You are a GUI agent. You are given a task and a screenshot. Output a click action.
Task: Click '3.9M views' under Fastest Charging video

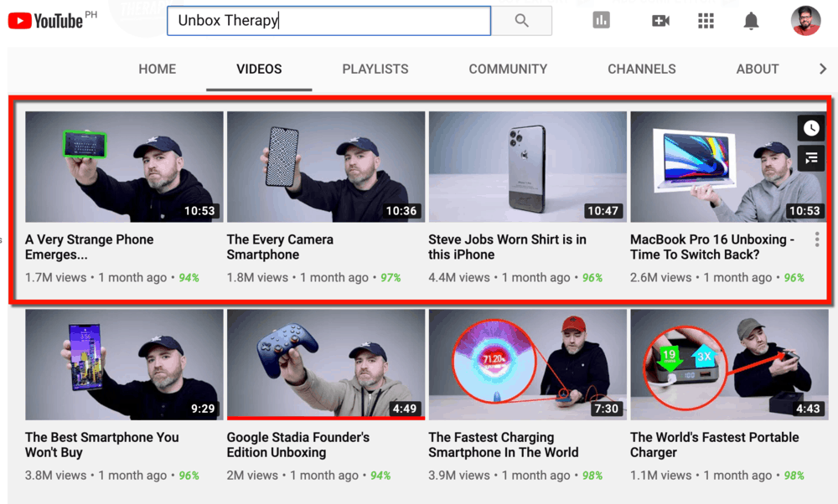click(x=459, y=476)
